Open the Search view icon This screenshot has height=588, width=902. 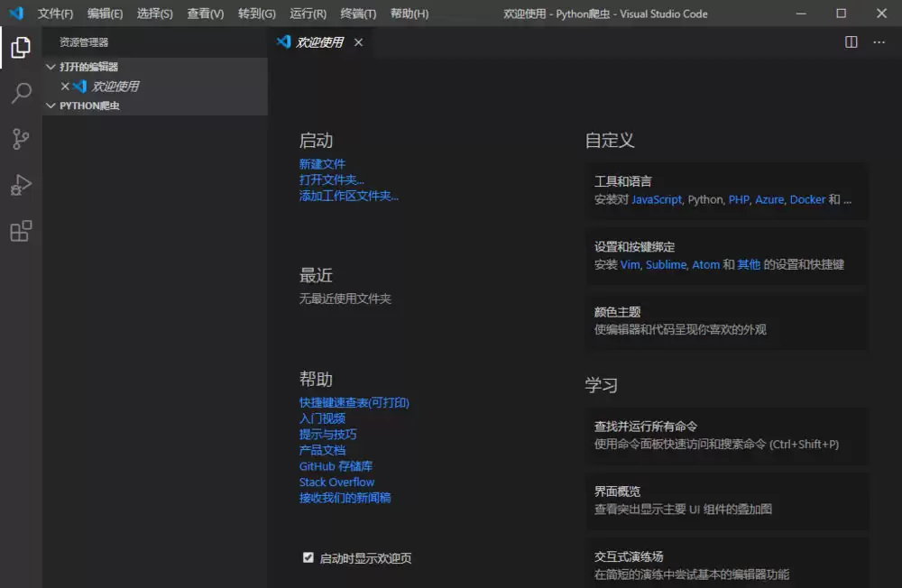(20, 94)
